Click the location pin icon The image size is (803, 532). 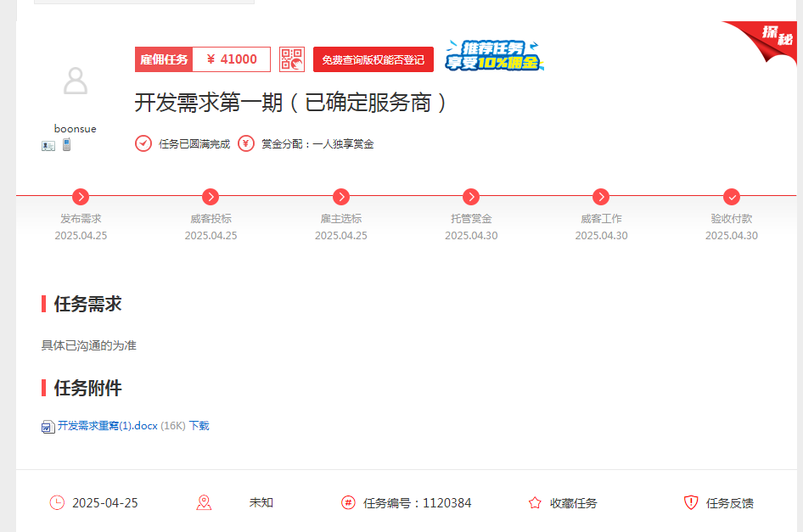[x=204, y=503]
